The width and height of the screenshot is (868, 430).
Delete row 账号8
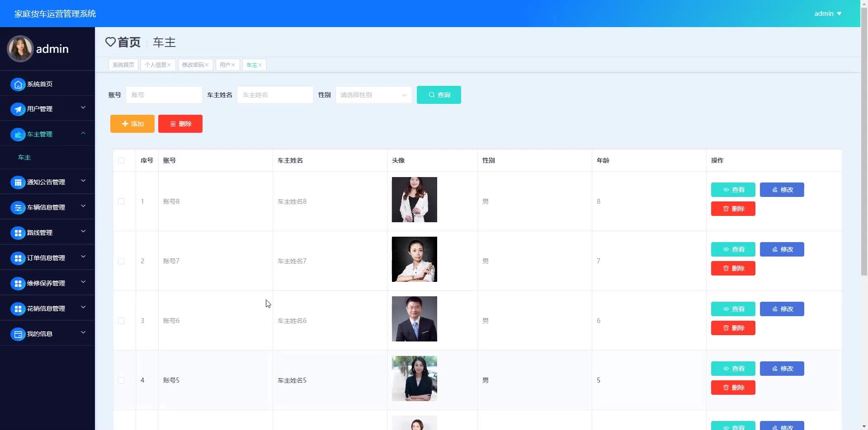[x=733, y=209]
